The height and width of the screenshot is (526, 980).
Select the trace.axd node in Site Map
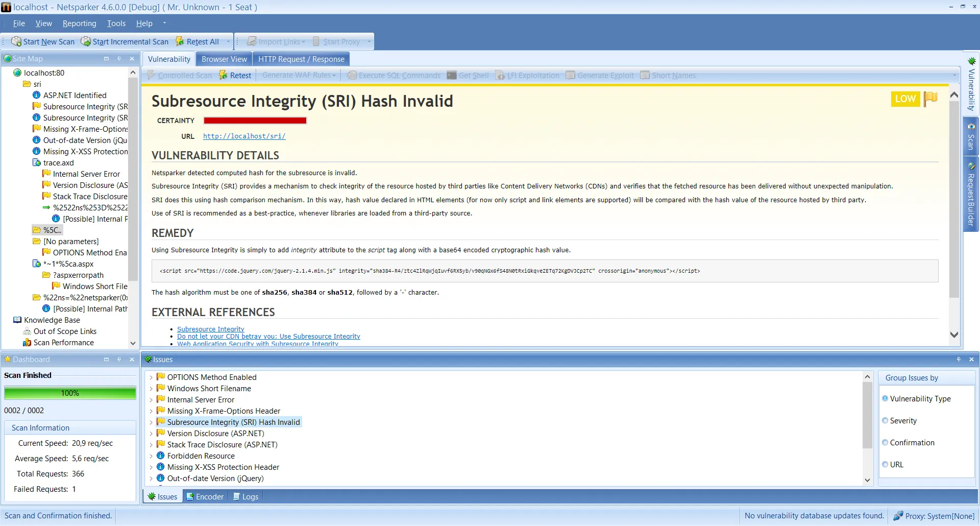click(x=60, y=162)
